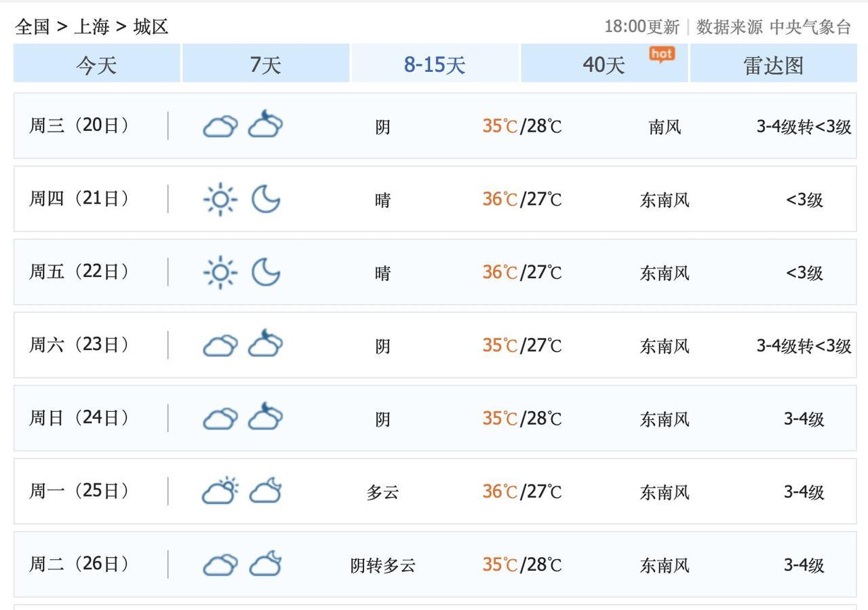The image size is (868, 610).
Task: Click the cloudy moon icon for 周二 26日
Action: 265,564
